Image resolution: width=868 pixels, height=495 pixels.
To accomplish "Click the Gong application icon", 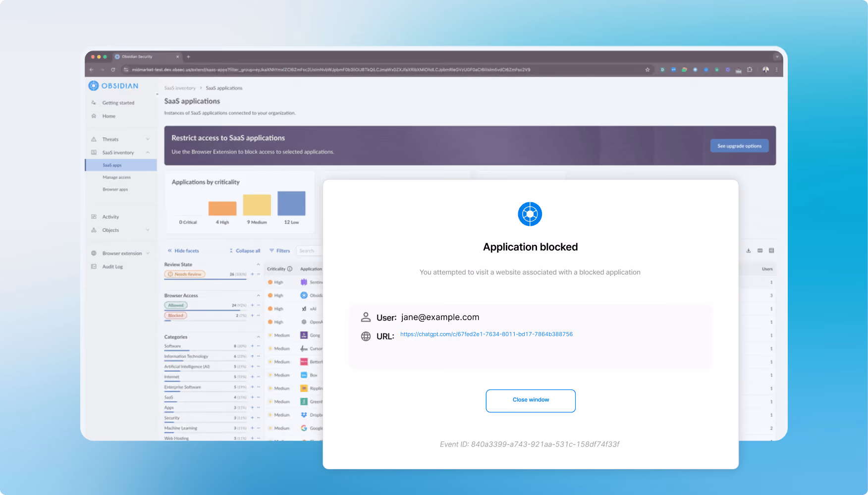I will (x=304, y=335).
